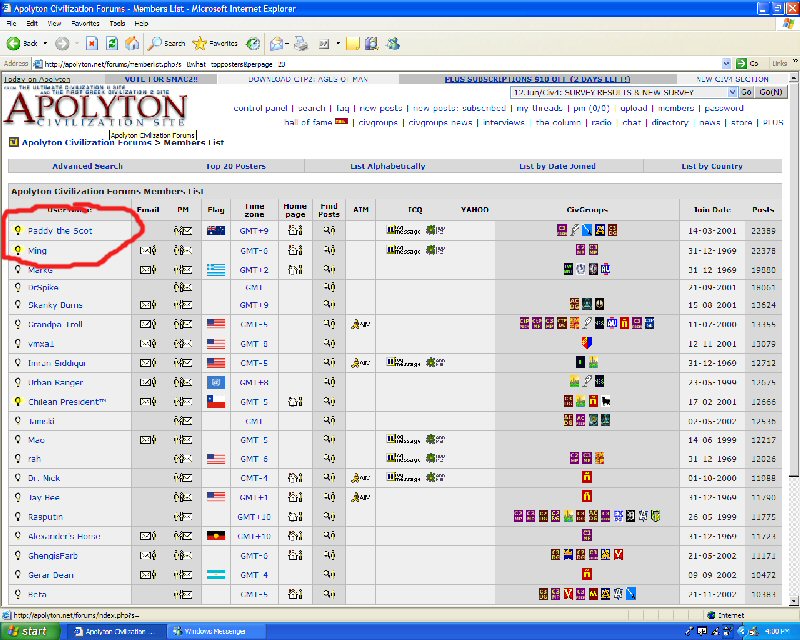Click Grandpa Troll's AIM icon
Screen dimensions: 800x640
click(360, 324)
